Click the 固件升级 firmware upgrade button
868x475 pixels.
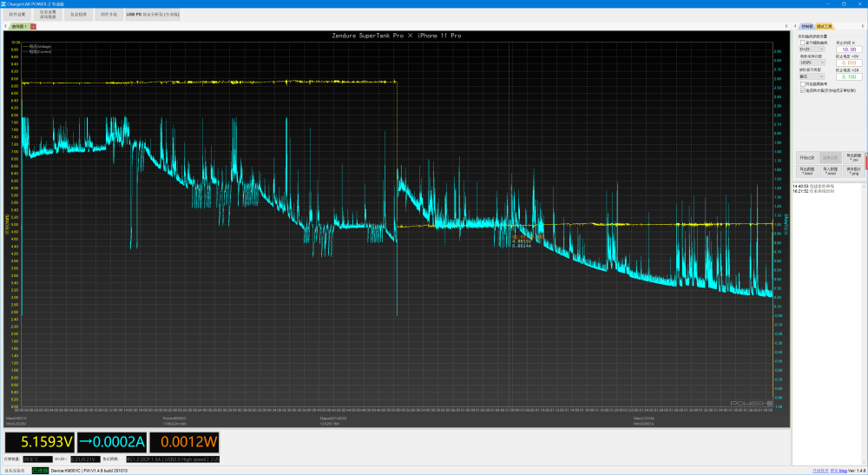tap(108, 15)
